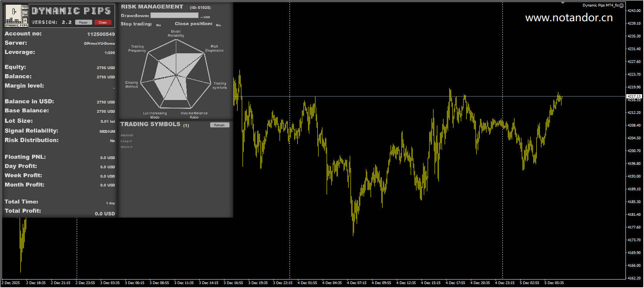This screenshot has width=644, height=288.
Task: Click the Total Time value 1 day
Action: (110, 203)
